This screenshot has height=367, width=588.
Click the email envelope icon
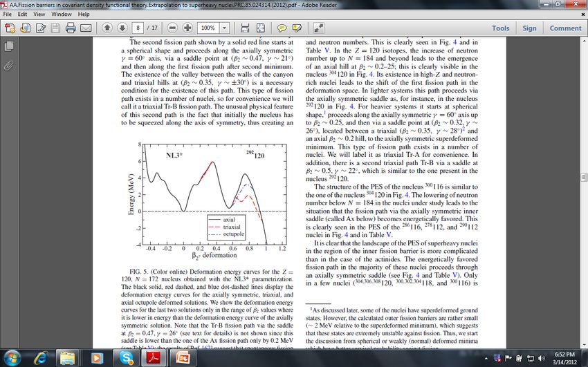click(x=86, y=28)
